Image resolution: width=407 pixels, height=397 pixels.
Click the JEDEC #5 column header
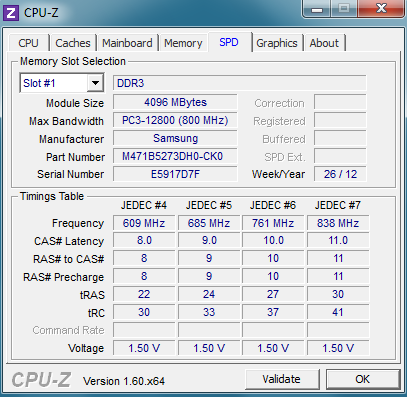click(209, 205)
